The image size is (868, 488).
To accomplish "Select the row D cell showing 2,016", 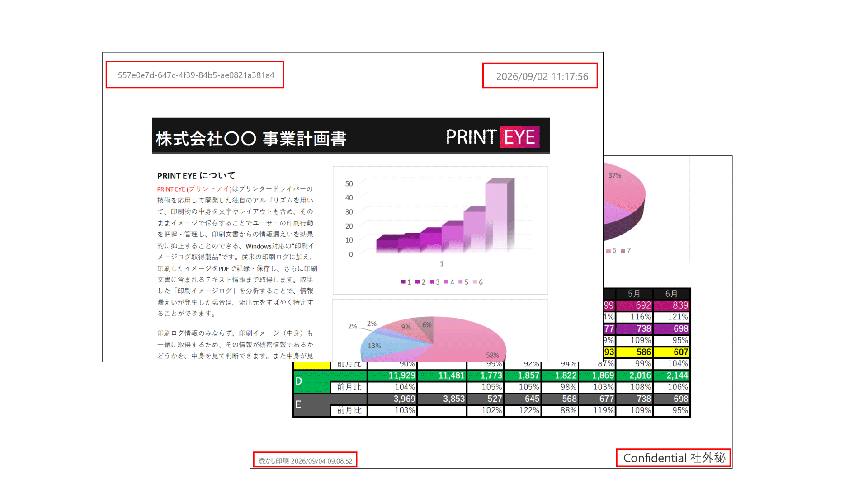I will tap(634, 375).
